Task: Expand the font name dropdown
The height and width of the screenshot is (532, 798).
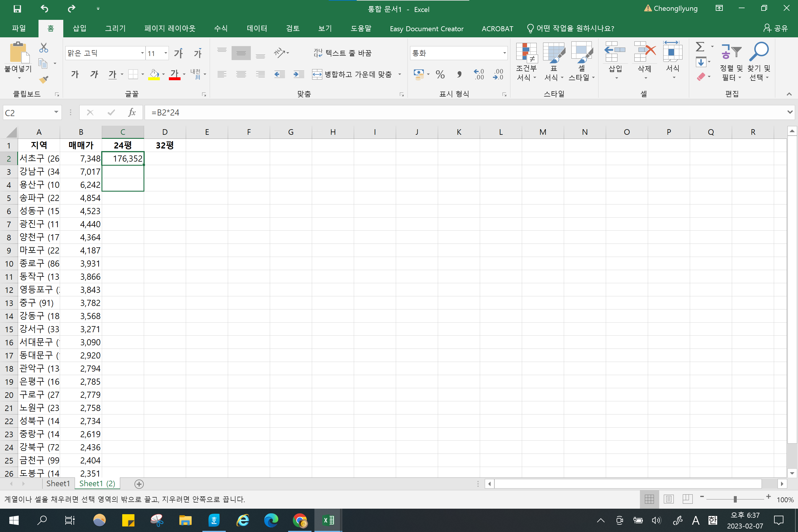Action: pyautogui.click(x=142, y=53)
